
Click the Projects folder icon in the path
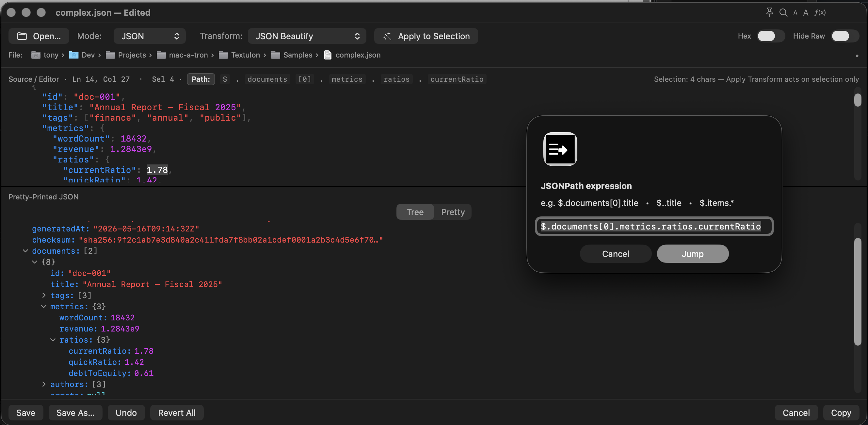[110, 55]
